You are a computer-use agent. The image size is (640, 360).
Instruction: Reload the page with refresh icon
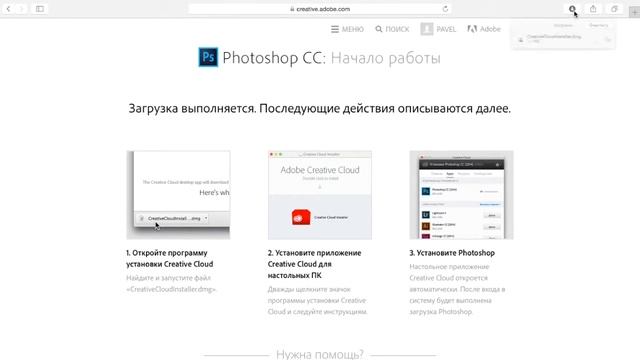(x=445, y=9)
